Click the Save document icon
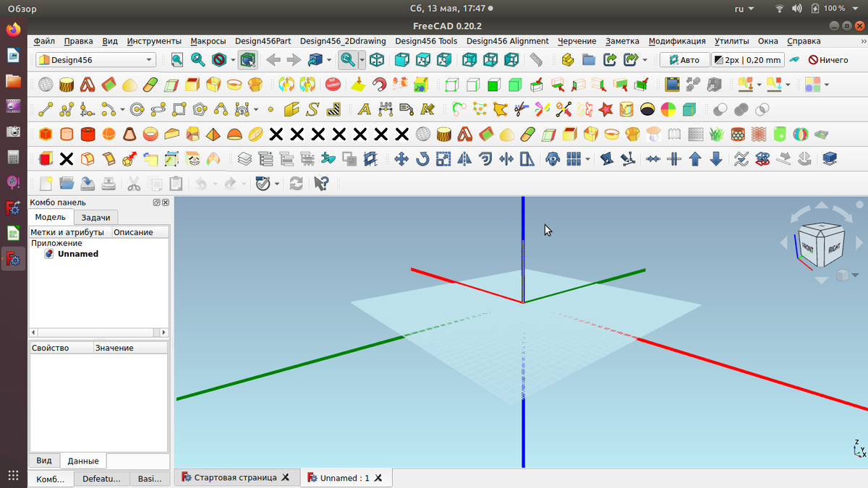 point(88,184)
